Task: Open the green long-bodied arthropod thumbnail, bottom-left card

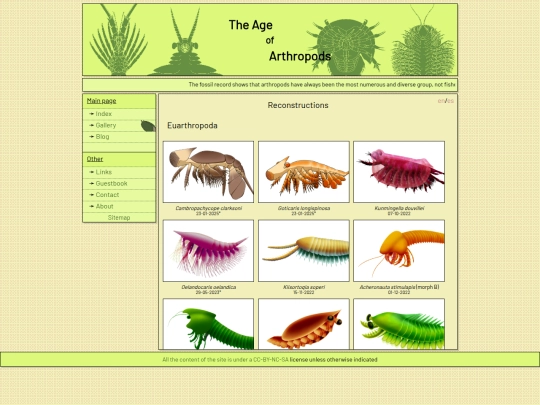Action: pyautogui.click(x=208, y=324)
